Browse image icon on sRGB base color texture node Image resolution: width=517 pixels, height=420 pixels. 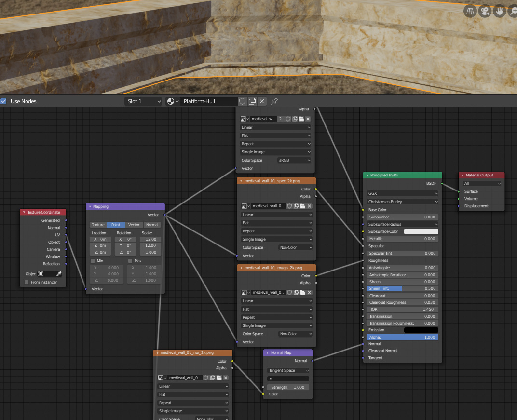(245, 119)
